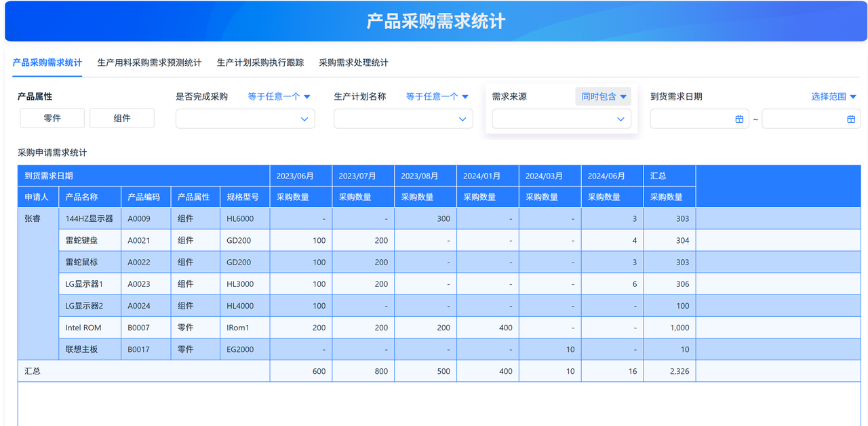The image size is (868, 426).
Task: Click the 2023/06月 column header
Action: click(301, 176)
